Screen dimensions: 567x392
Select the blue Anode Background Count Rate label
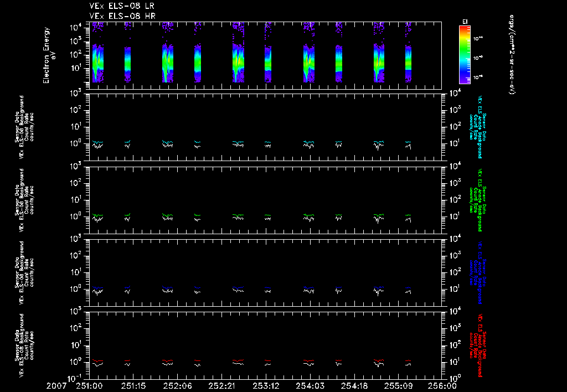477,272
